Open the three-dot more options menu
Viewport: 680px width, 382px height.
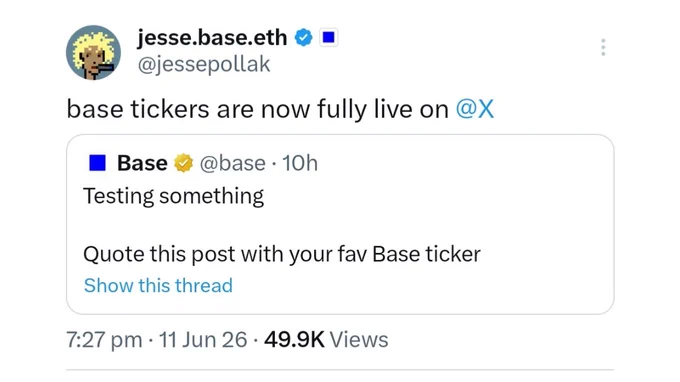[603, 47]
